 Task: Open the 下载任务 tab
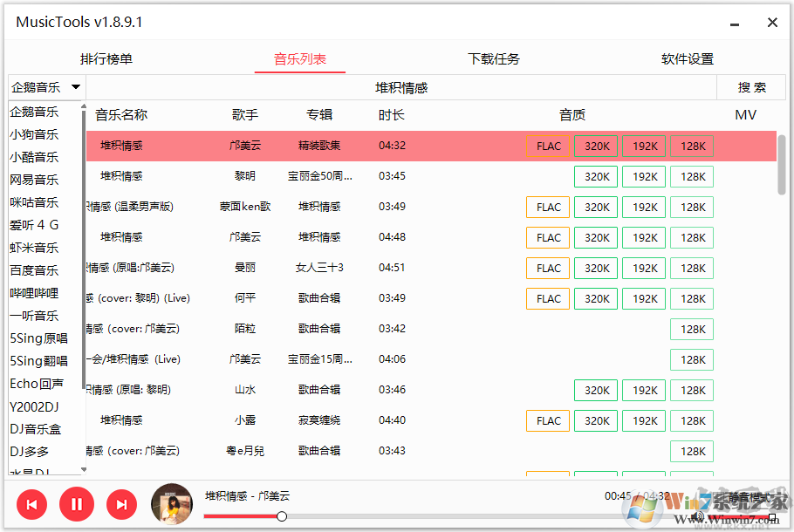pos(494,58)
